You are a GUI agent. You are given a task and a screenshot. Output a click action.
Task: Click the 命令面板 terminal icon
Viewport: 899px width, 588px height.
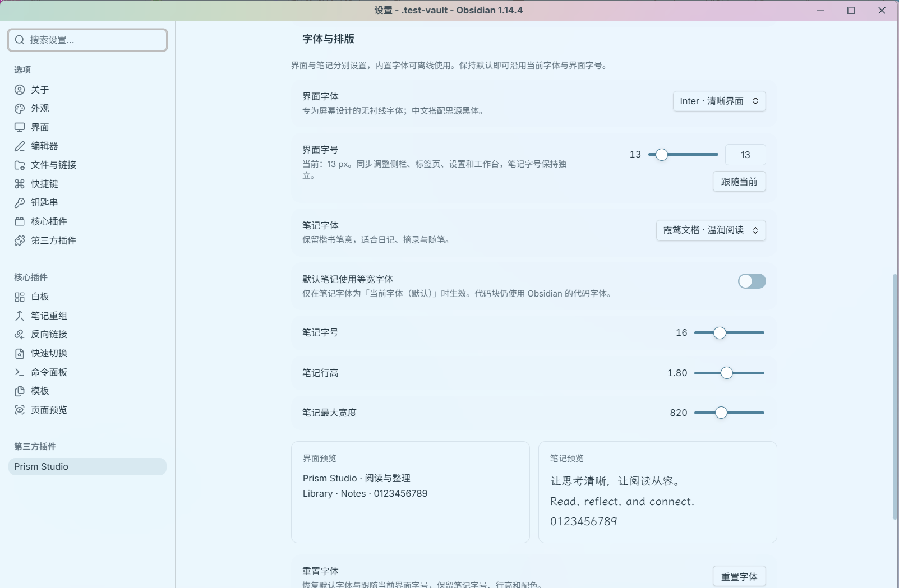click(20, 372)
